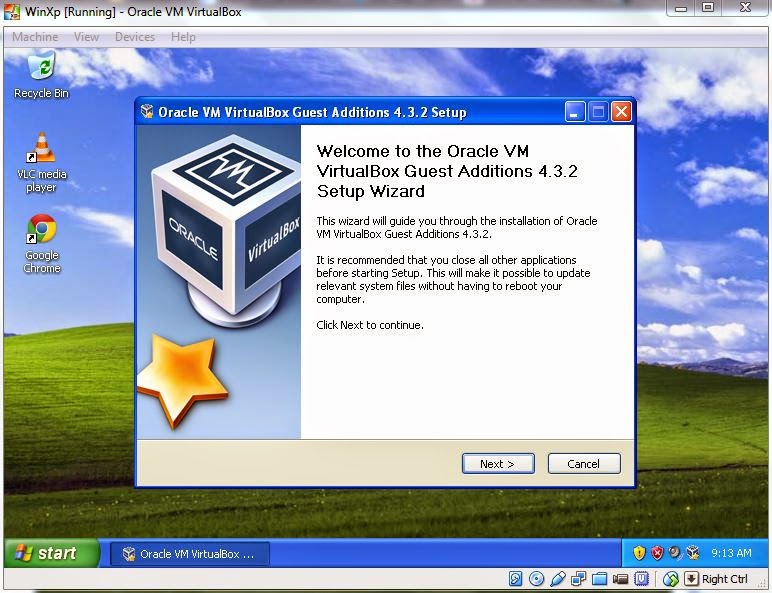This screenshot has width=772, height=593.
Task: Click the video capture status icon
Action: (620, 579)
